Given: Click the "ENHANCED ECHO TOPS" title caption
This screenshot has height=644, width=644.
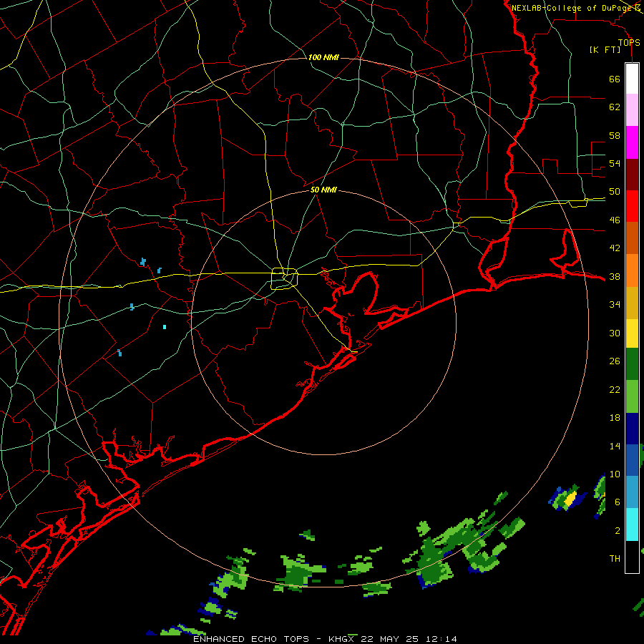Looking at the screenshot, I should [251, 639].
